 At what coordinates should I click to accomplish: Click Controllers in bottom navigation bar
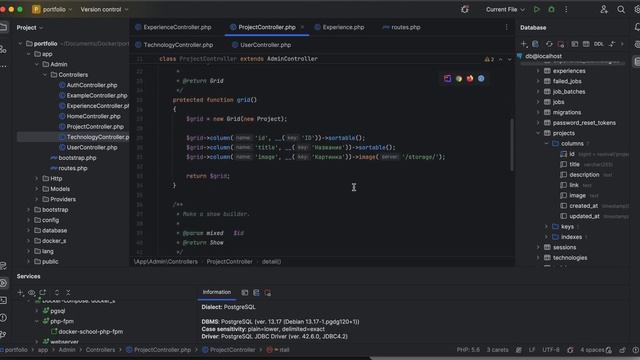tap(100, 350)
